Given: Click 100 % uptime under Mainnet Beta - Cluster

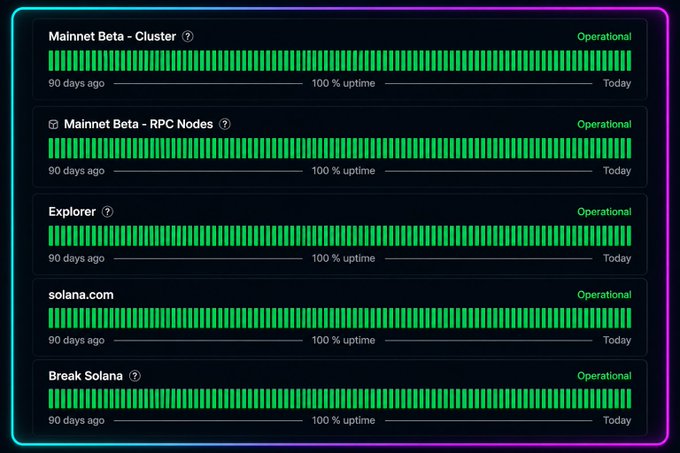Looking at the screenshot, I should click(343, 83).
